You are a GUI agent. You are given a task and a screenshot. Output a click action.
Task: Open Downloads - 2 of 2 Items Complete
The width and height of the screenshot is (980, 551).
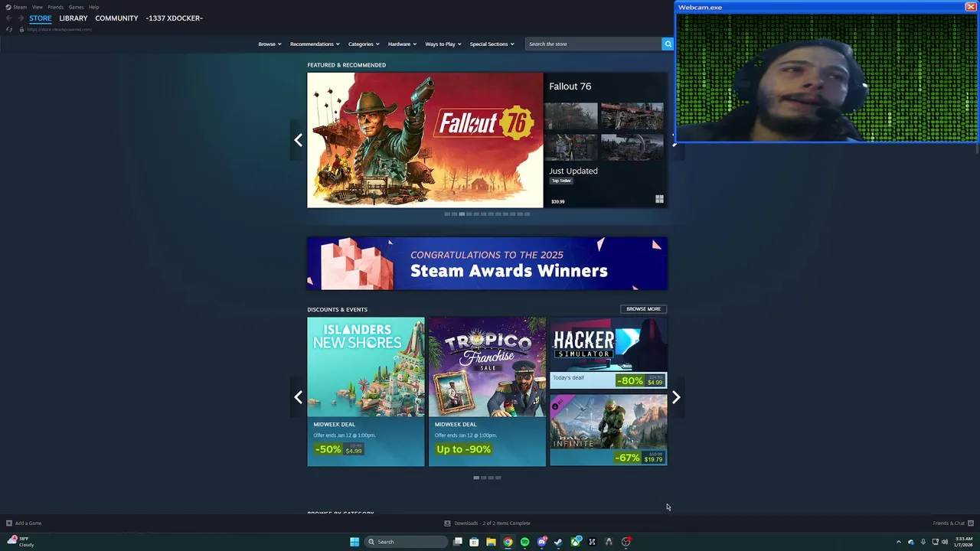[492, 523]
